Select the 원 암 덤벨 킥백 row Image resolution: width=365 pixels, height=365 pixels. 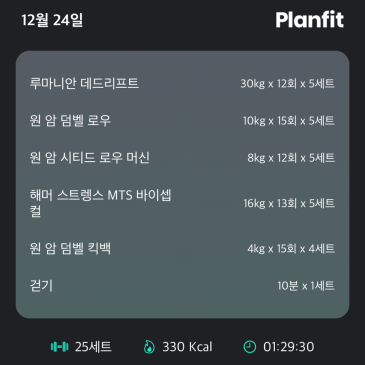click(182, 249)
